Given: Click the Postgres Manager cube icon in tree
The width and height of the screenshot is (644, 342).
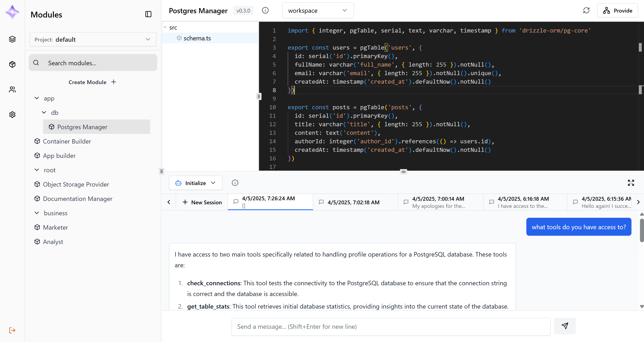Looking at the screenshot, I should (x=52, y=127).
